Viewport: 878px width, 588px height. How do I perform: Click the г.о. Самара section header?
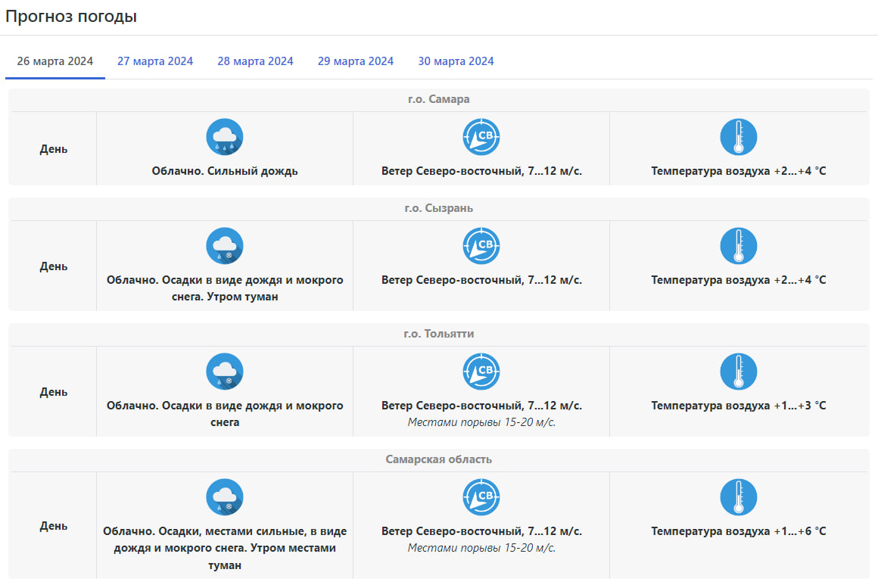tap(438, 100)
